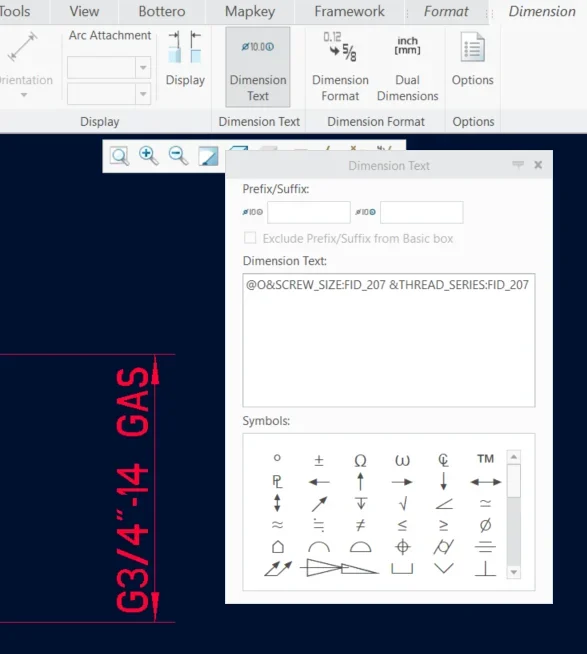Open the Dimension Text ribbon button
Viewport: 587px width, 654px height.
tap(258, 67)
